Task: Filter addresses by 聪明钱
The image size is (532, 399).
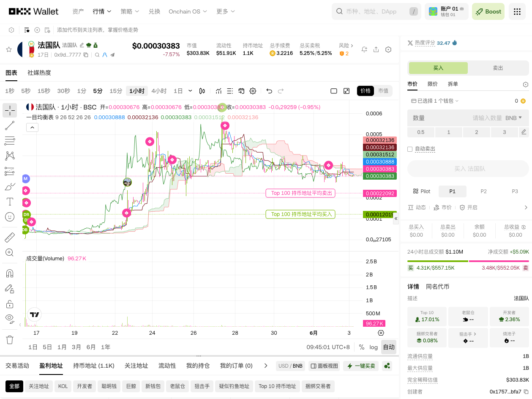Action: (109, 386)
